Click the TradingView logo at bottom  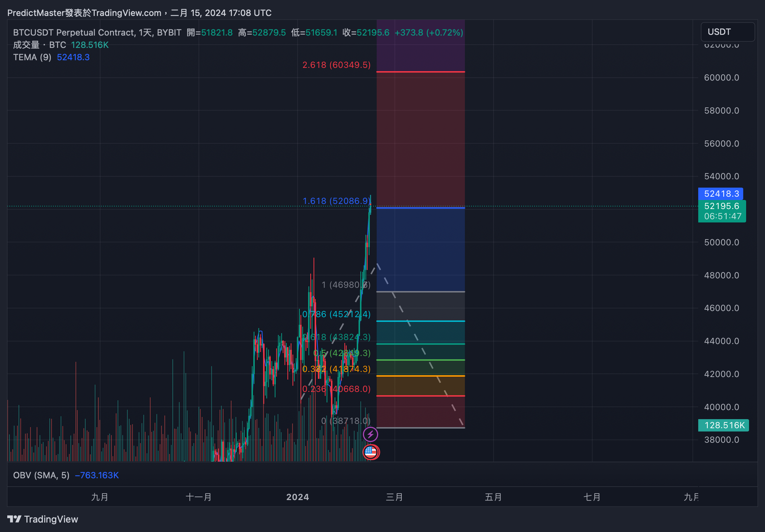[x=42, y=519]
